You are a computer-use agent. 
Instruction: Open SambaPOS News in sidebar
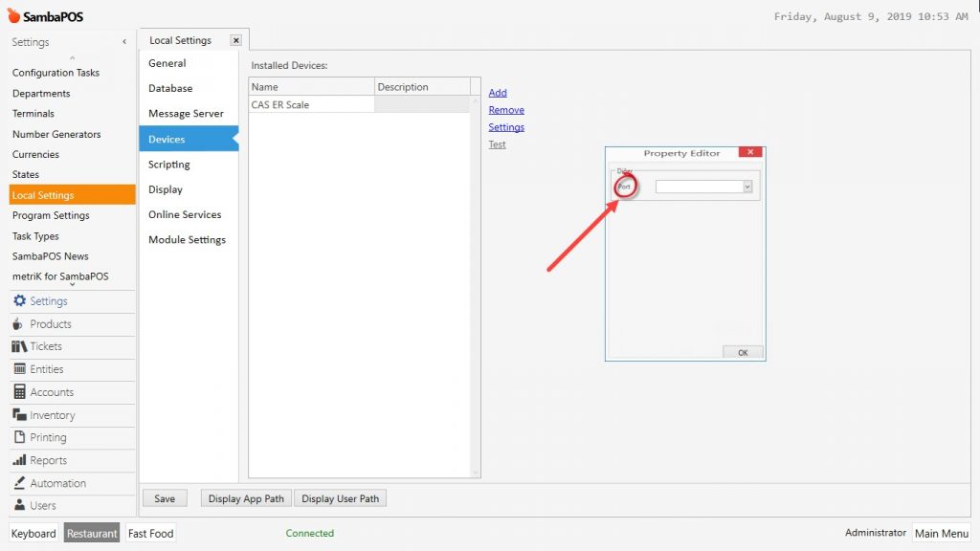click(50, 256)
